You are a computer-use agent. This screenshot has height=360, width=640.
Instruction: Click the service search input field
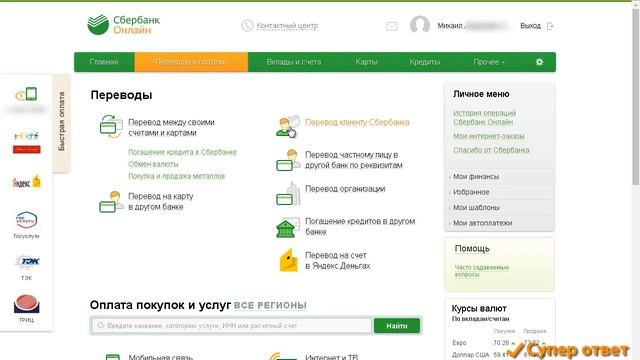pos(231,326)
